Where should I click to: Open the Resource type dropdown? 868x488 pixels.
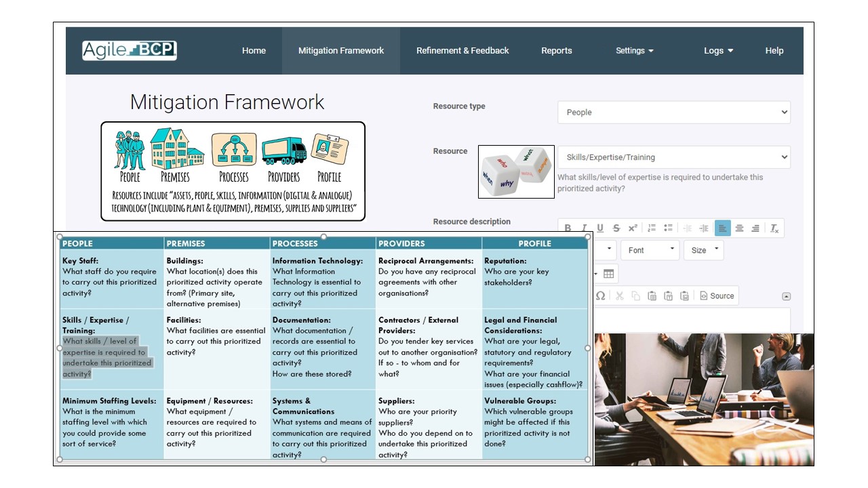[x=673, y=113]
